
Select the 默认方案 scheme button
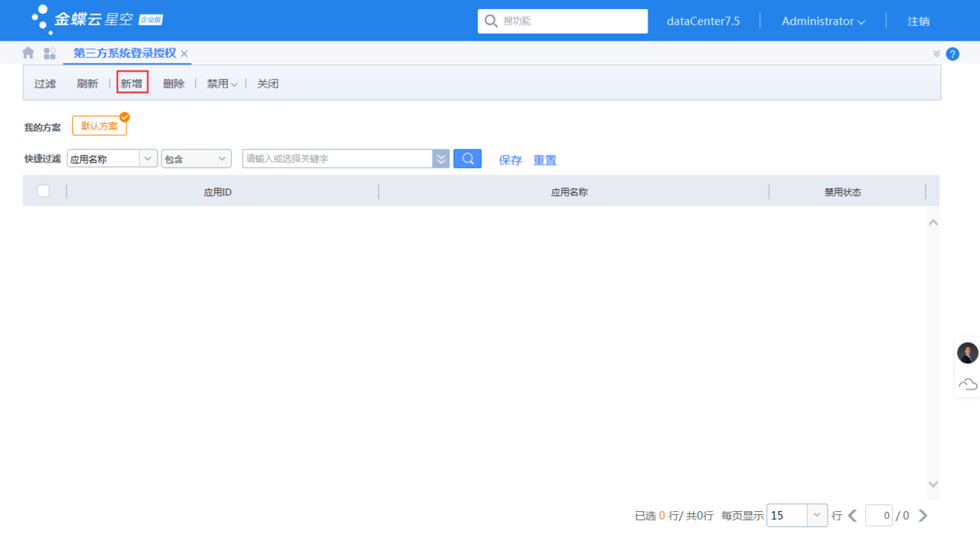tap(100, 126)
